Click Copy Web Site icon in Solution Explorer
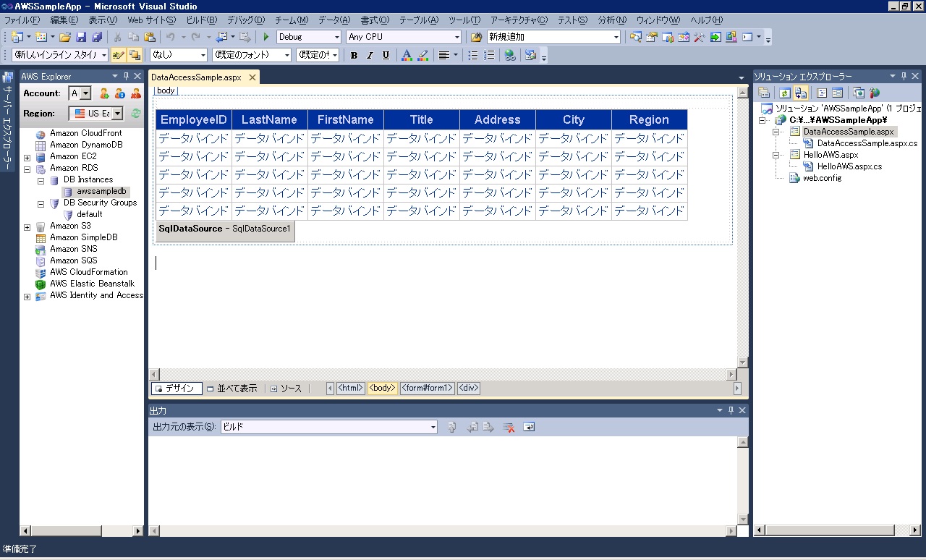Viewport: 926px width, 560px height. tap(859, 93)
